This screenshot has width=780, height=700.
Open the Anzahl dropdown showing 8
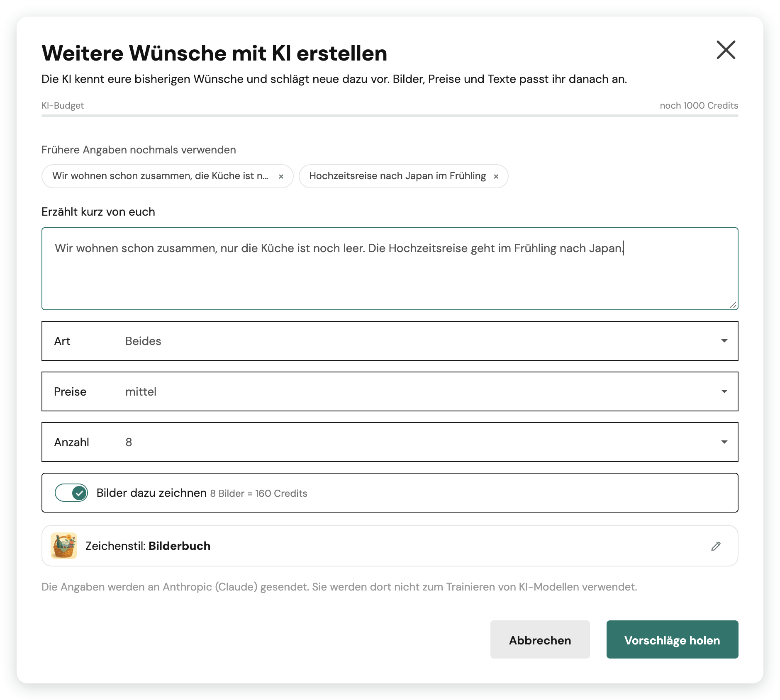pos(390,442)
